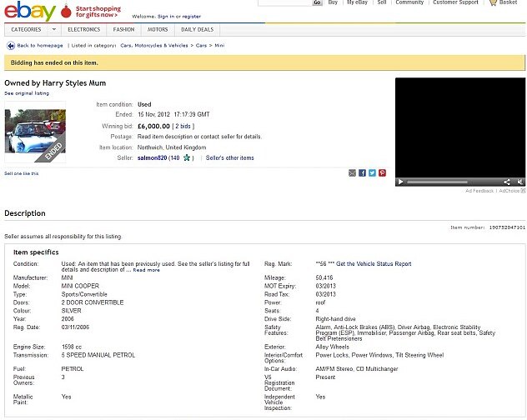Click Ad Feedback link
Image resolution: width=527 pixels, height=420 pixels.
479,191
